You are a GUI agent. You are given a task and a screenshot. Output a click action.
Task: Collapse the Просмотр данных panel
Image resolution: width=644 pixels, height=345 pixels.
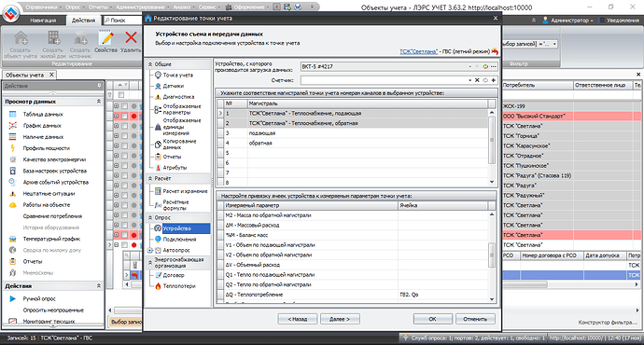pos(99,102)
